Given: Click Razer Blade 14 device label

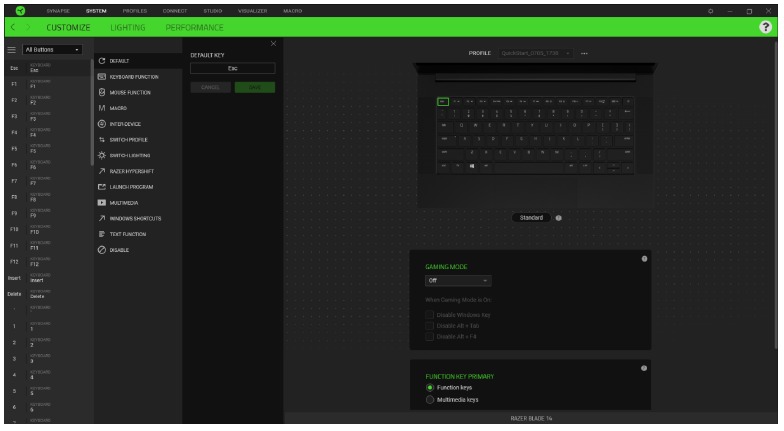Looking at the screenshot, I should [x=531, y=418].
